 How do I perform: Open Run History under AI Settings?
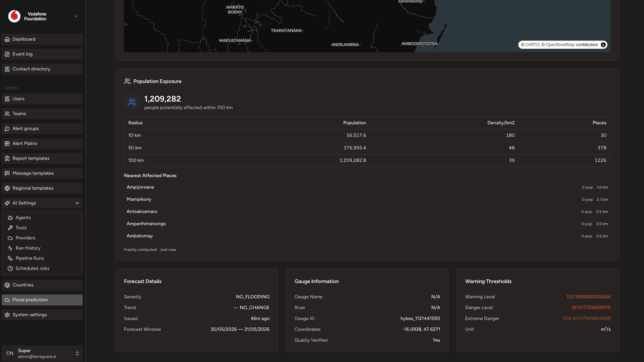(42, 248)
